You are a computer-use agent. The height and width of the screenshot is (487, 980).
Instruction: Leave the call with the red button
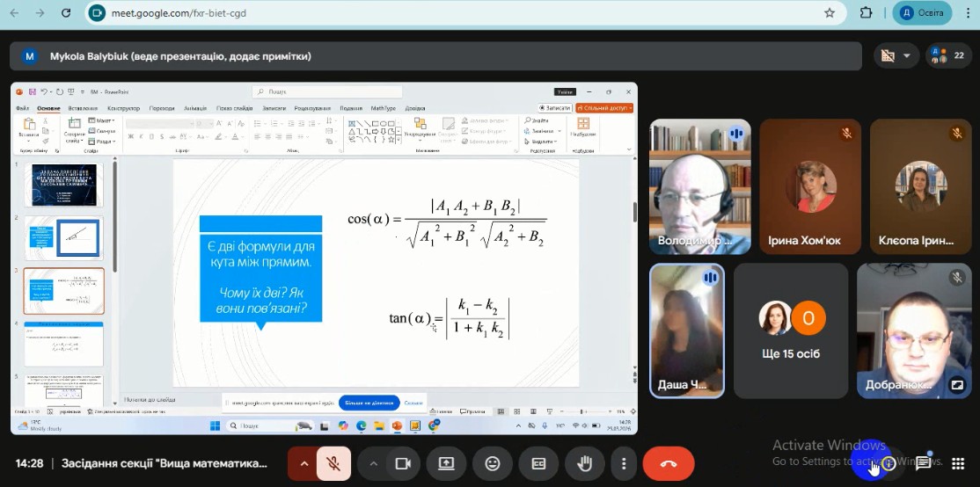coord(669,463)
